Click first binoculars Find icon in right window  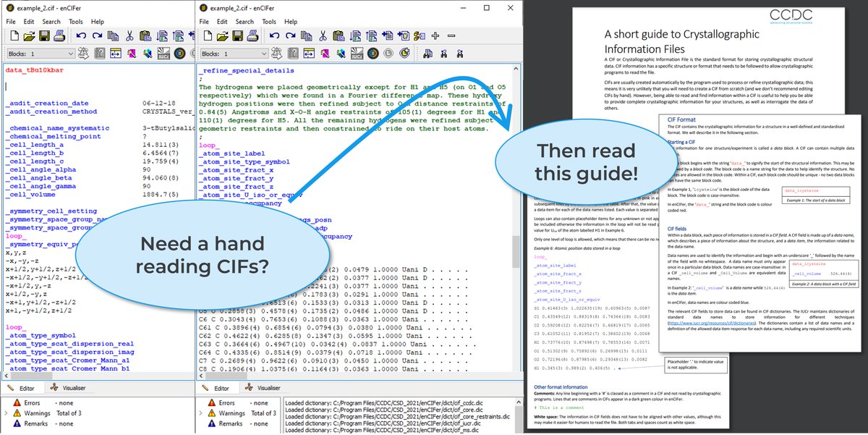(x=428, y=54)
